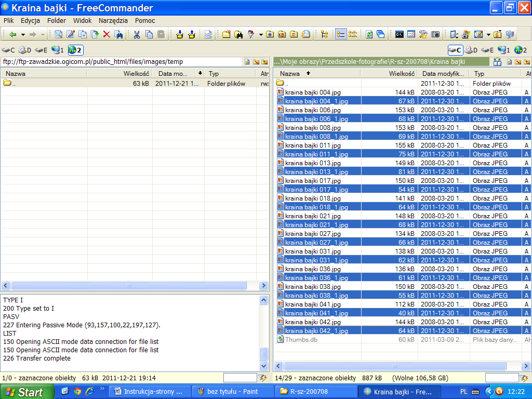This screenshot has height=399, width=532.
Task: Open the Windows Start button
Action: pos(27,392)
